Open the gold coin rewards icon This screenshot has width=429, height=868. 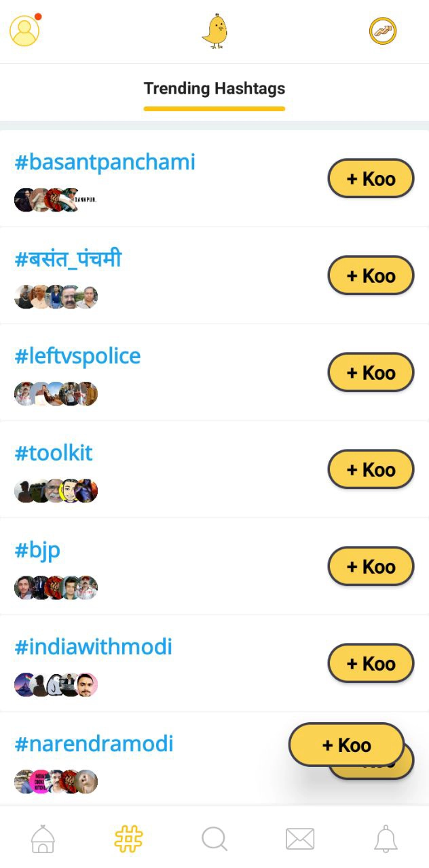tap(383, 31)
